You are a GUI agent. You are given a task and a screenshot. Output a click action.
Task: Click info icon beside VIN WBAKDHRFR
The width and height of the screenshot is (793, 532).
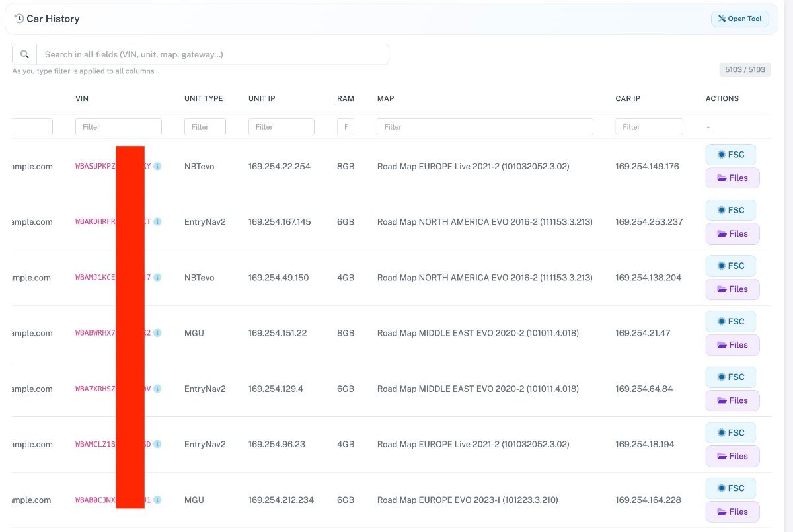click(157, 222)
